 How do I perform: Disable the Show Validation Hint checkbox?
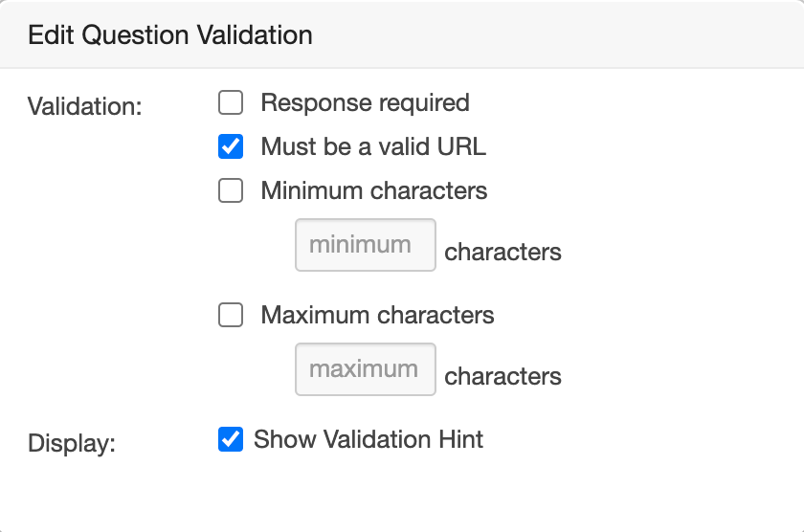click(x=231, y=440)
